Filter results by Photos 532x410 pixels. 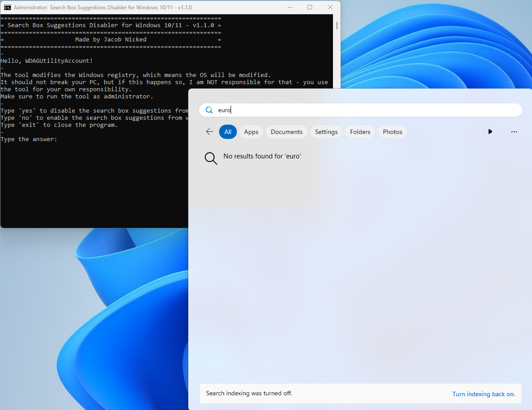pyautogui.click(x=393, y=132)
